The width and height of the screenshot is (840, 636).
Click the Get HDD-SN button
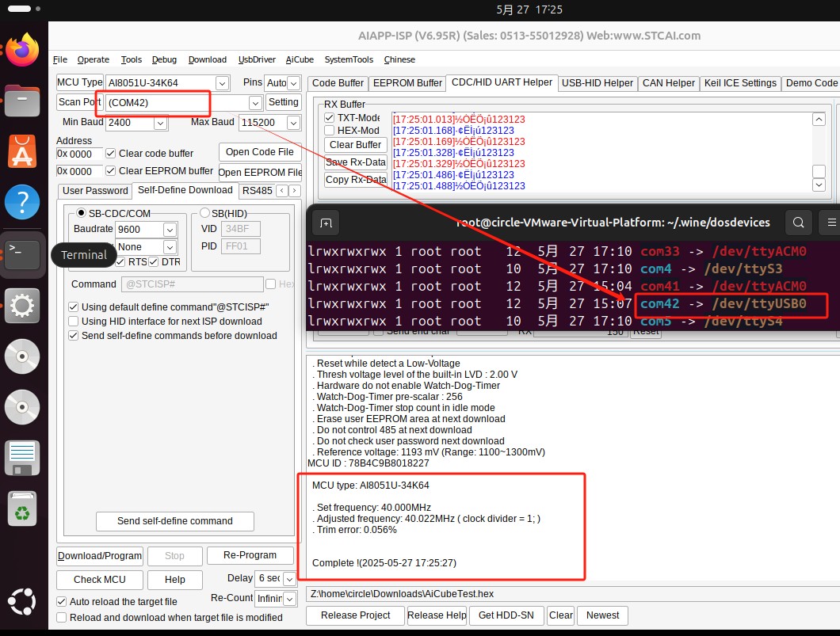coord(506,615)
